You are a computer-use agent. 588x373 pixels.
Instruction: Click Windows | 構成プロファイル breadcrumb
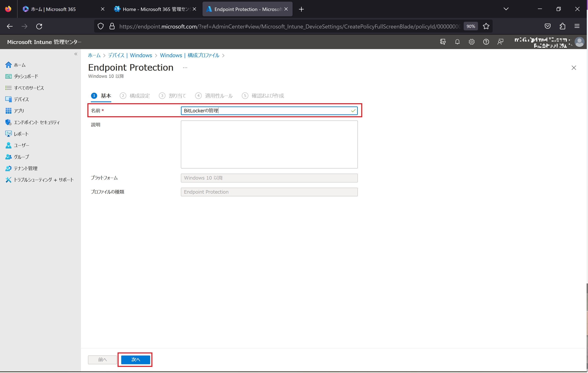(190, 55)
